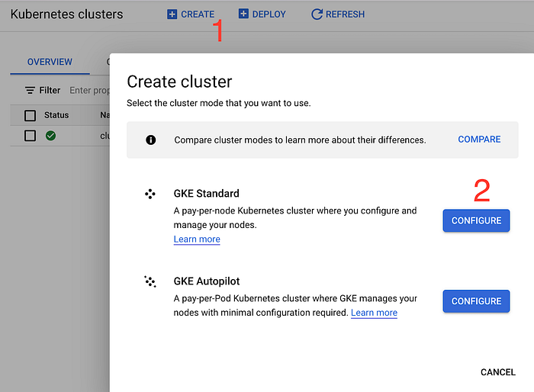Click the REFRESH button label

pyautogui.click(x=345, y=14)
